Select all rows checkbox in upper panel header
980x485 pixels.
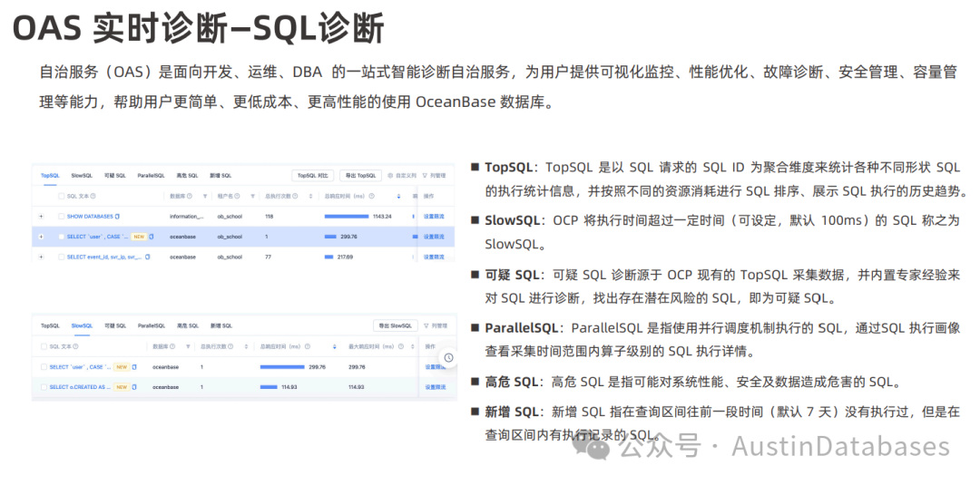[62, 196]
